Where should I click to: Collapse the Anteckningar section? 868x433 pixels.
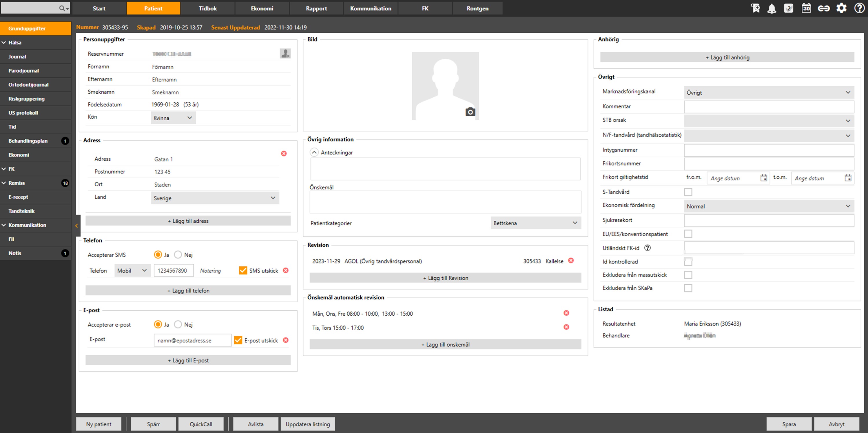click(314, 153)
